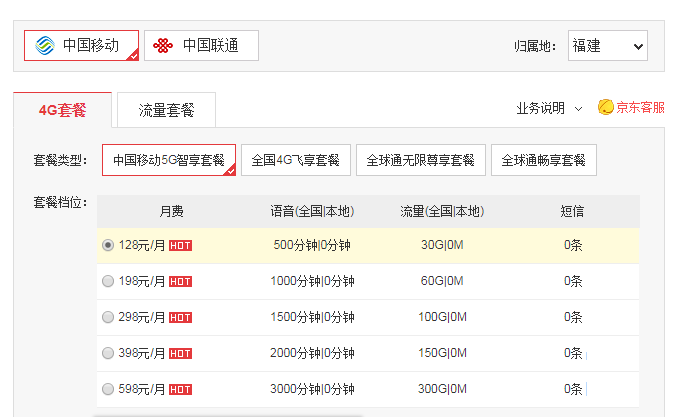Viewport: 674px width, 417px height.
Task: Click HOT badge on 398元/月 row
Action: click(x=180, y=354)
